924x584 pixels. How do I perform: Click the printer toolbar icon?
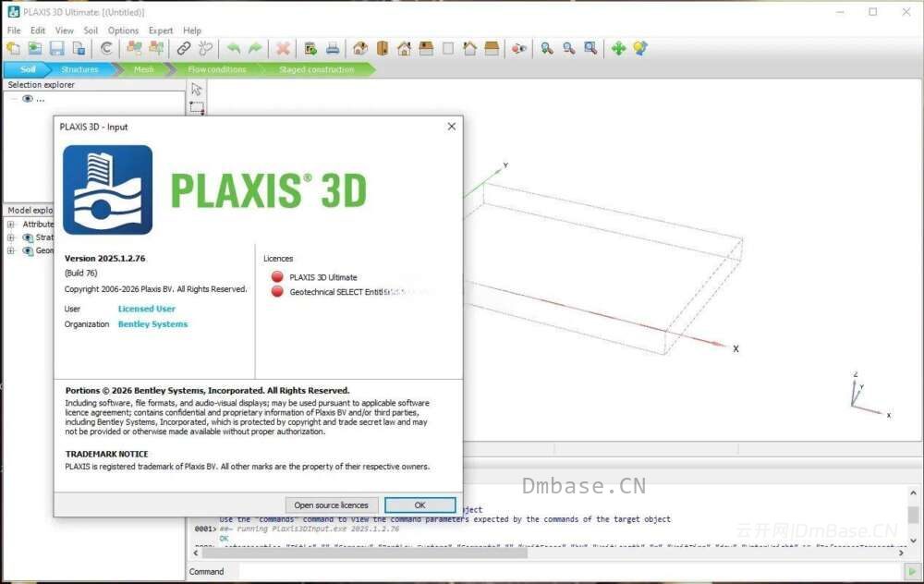333,48
